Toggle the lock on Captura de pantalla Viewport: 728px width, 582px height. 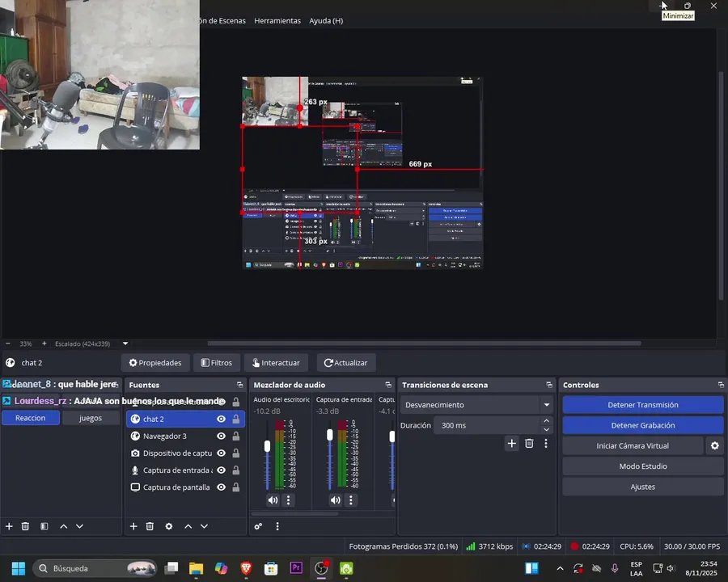[x=236, y=487]
